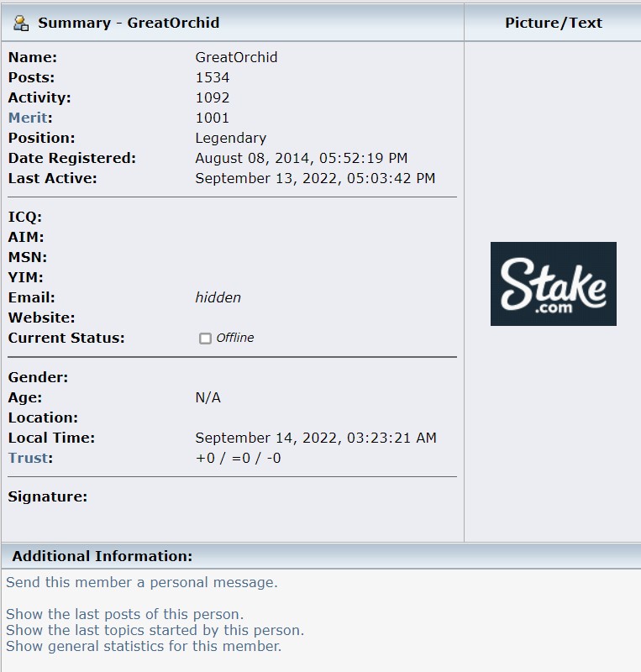Click the MSN label
This screenshot has width=641, height=672.
tap(28, 257)
